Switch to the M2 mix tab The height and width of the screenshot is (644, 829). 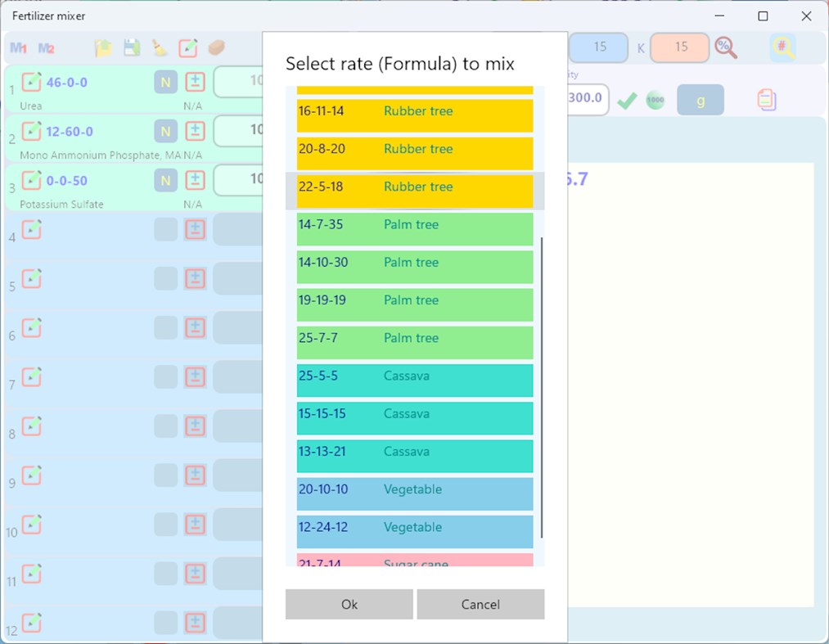click(45, 47)
